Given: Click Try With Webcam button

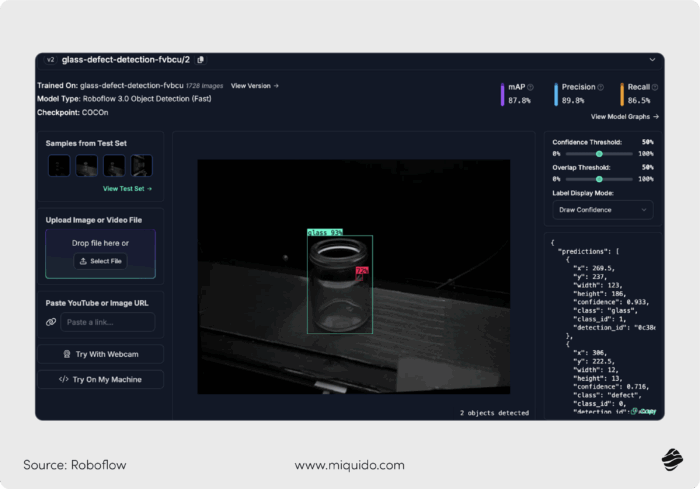Looking at the screenshot, I should [x=100, y=354].
